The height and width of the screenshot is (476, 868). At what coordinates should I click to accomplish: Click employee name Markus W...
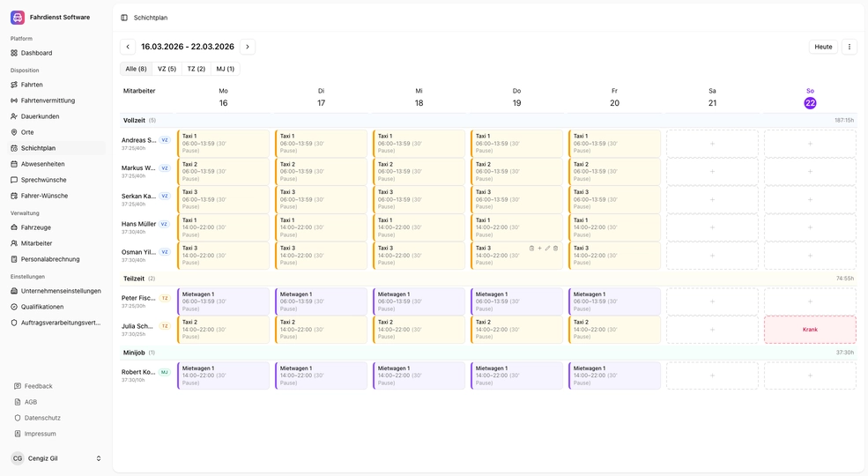coord(138,167)
